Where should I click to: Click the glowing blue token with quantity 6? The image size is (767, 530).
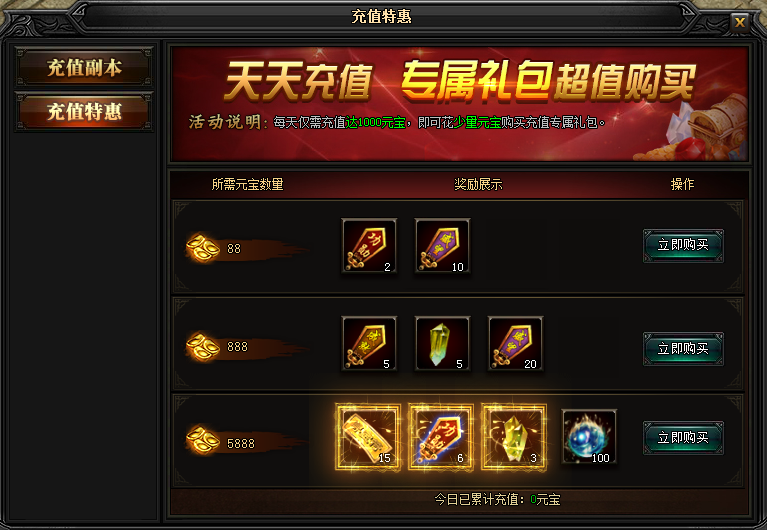tap(441, 437)
